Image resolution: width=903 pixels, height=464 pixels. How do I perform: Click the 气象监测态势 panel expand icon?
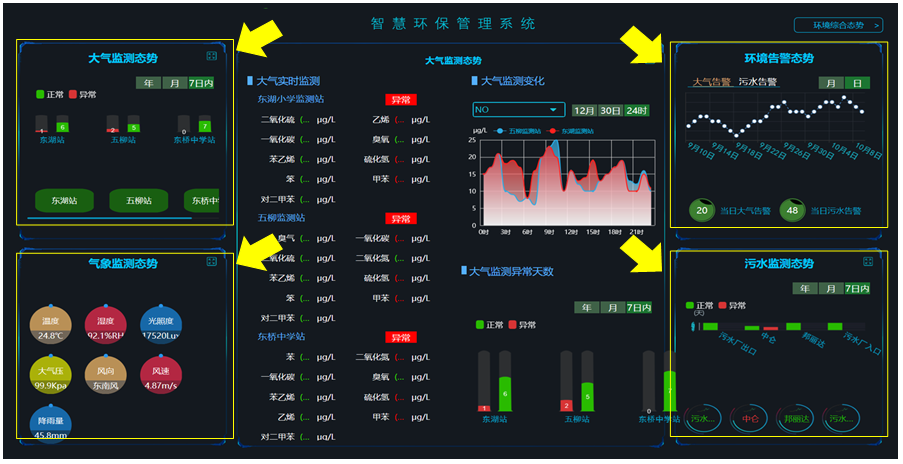(211, 262)
